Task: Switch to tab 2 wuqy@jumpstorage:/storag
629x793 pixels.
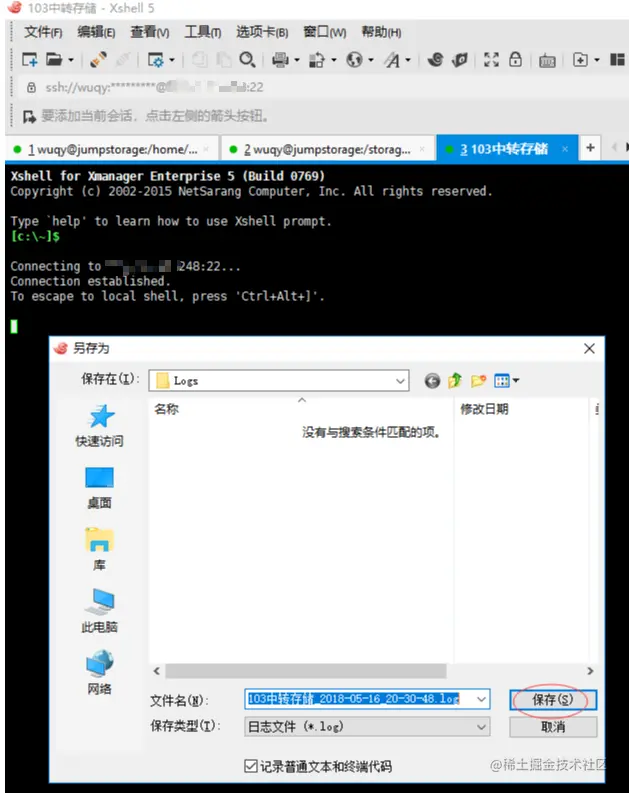Action: coord(327,149)
